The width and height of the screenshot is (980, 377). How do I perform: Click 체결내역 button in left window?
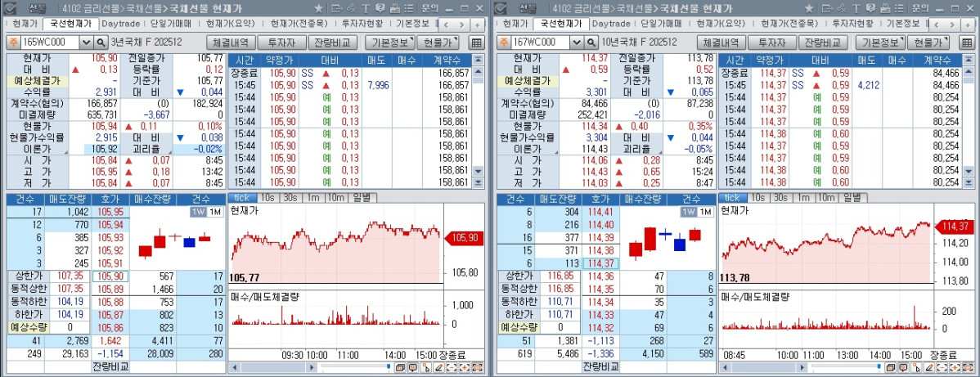coord(232,43)
